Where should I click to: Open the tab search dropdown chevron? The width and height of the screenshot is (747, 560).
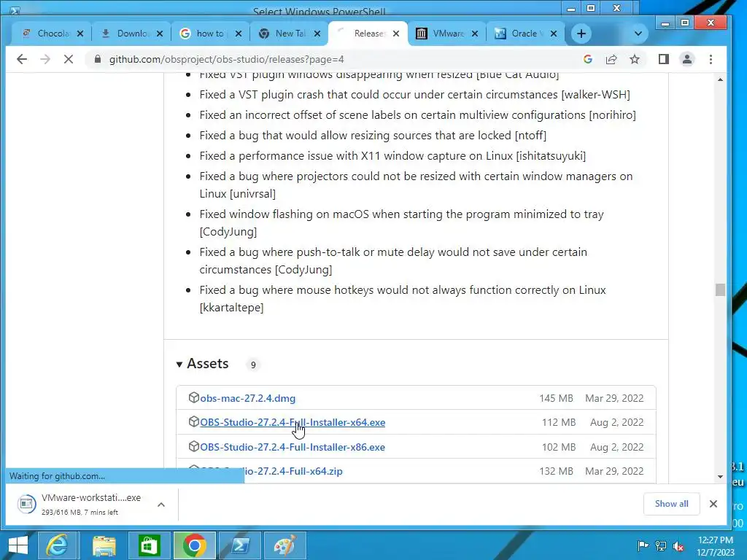638,34
